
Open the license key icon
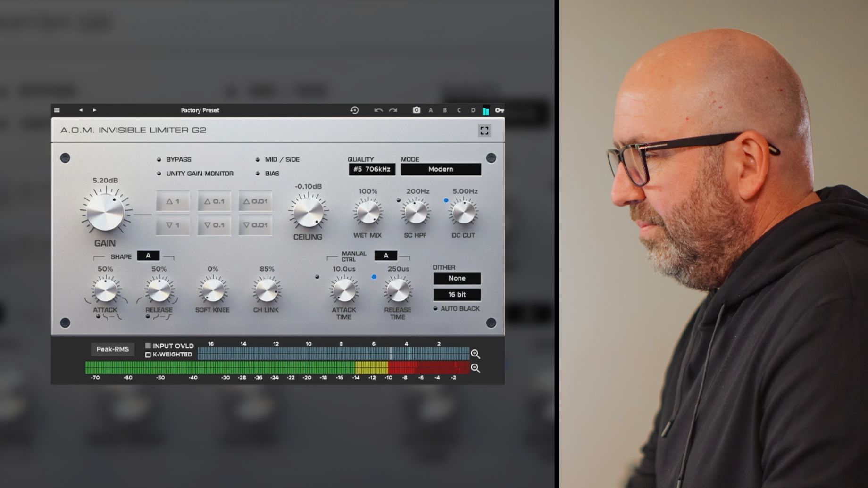pos(499,110)
